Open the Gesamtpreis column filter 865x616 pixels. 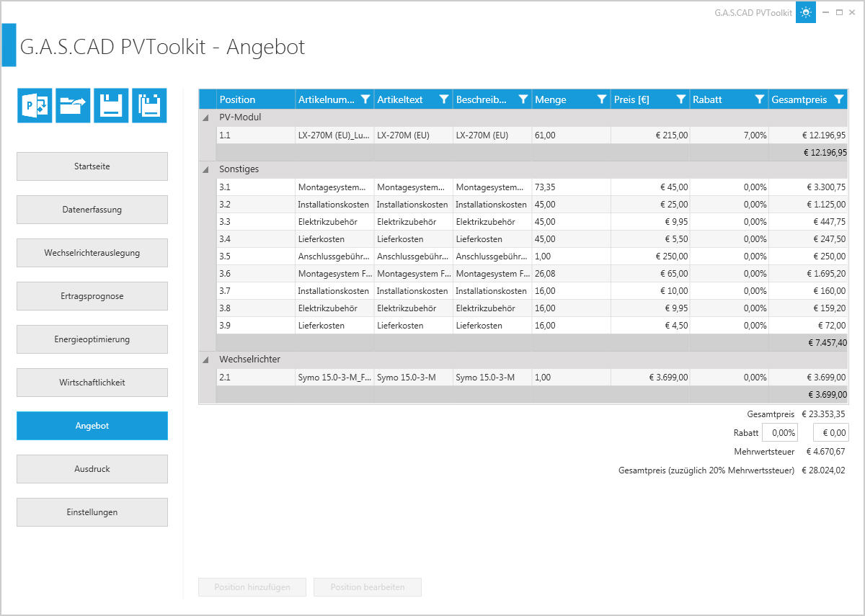839,99
